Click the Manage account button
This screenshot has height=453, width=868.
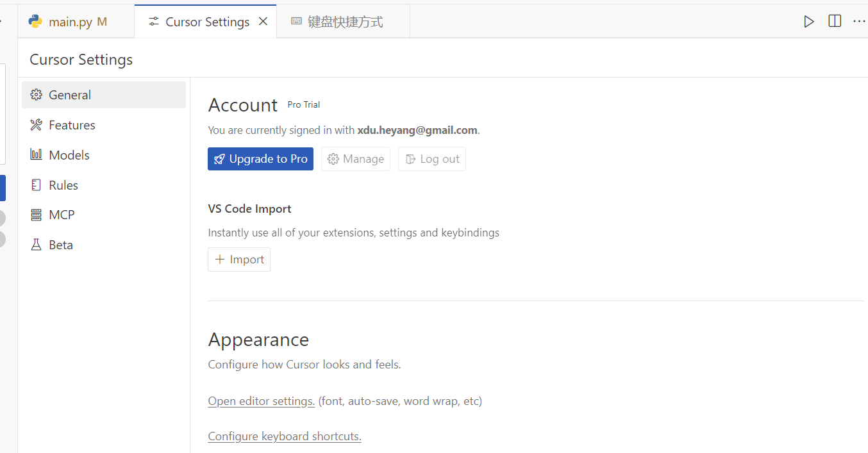click(356, 159)
